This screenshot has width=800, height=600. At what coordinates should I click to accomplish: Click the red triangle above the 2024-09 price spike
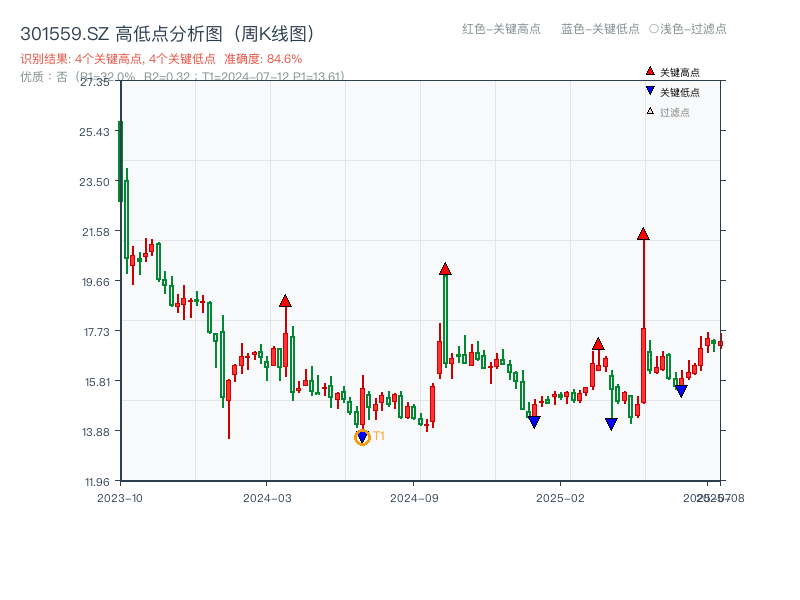click(446, 268)
